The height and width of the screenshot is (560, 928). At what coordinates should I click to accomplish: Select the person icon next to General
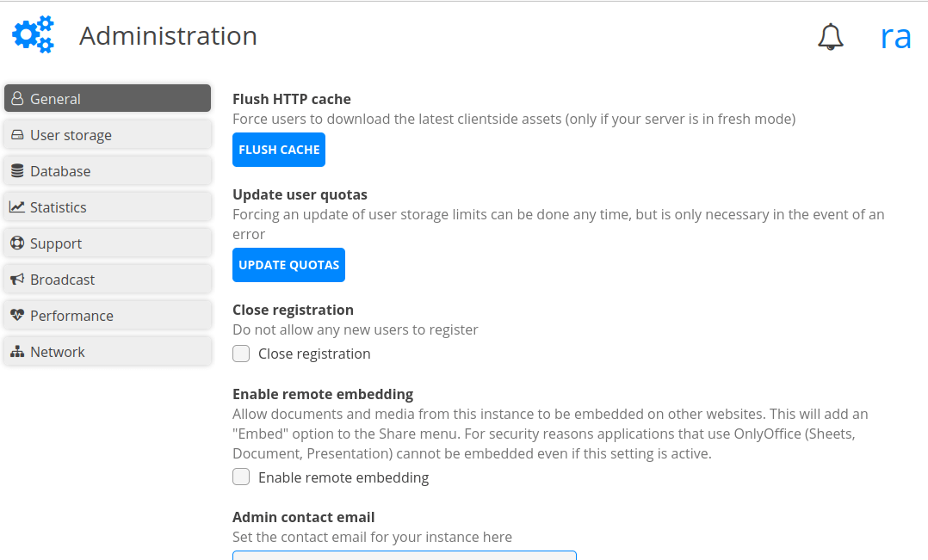coord(17,98)
